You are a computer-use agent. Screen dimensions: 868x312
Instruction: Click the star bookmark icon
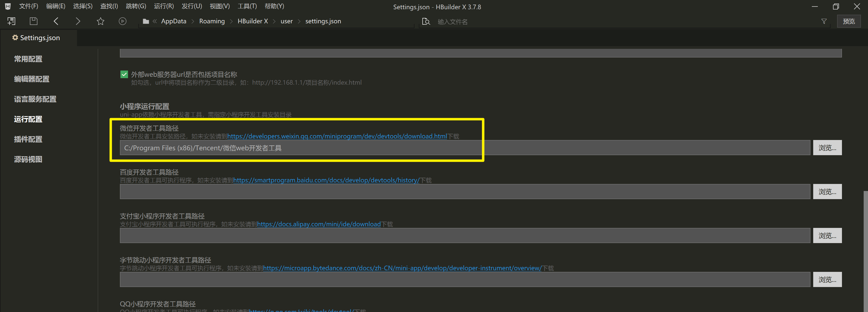100,21
